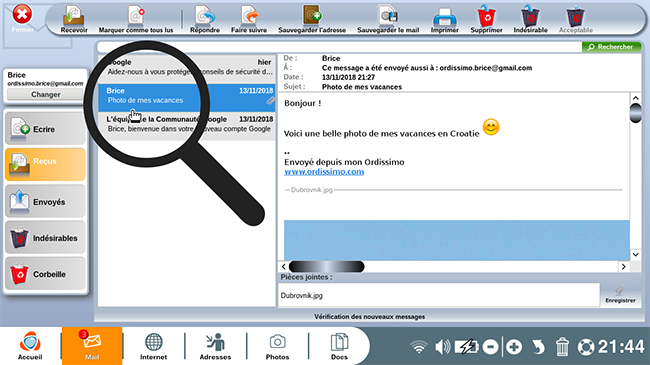650x365 pixels.
Task: Select the Dubrovnik.jpg attachment
Action: pyautogui.click(x=301, y=296)
